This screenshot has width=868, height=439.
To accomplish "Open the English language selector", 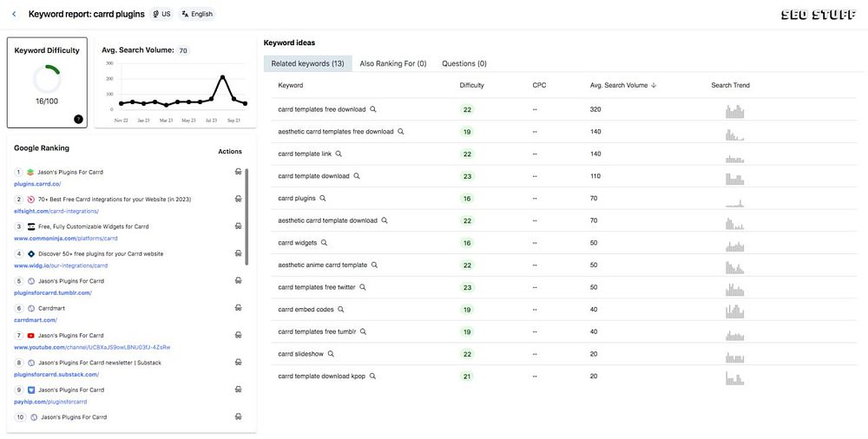I will coord(197,14).
